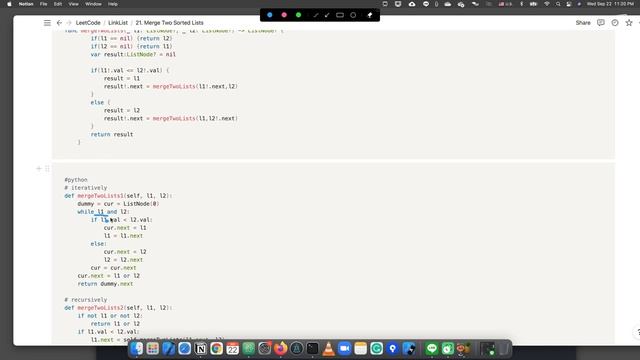This screenshot has height=360, width=640.
Task: Click the 'return result' line in Swift code
Action: (112, 134)
